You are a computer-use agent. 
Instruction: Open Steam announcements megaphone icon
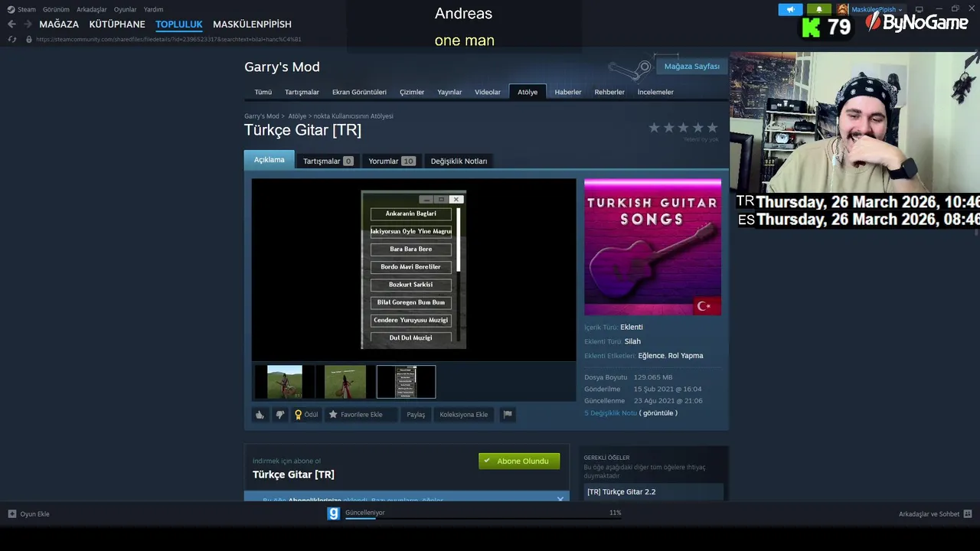pos(790,9)
